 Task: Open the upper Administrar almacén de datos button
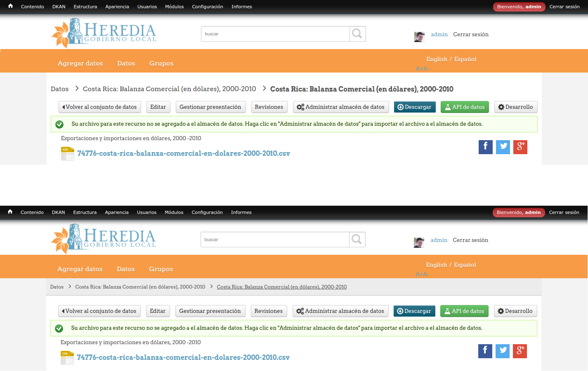(x=341, y=107)
